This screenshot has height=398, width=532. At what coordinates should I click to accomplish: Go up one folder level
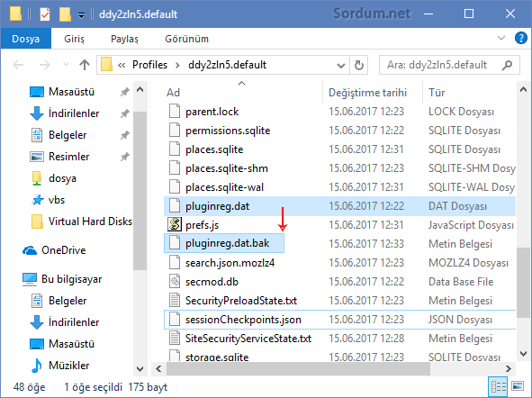coord(85,65)
